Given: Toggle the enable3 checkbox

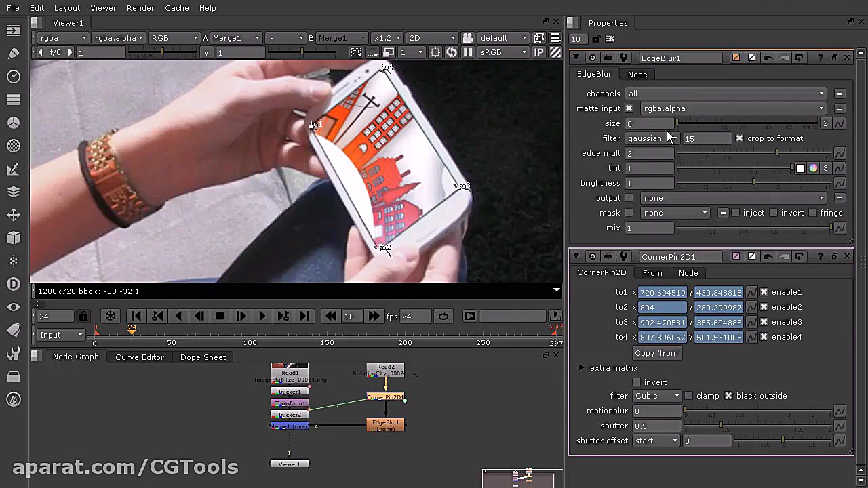Looking at the screenshot, I should click(764, 322).
